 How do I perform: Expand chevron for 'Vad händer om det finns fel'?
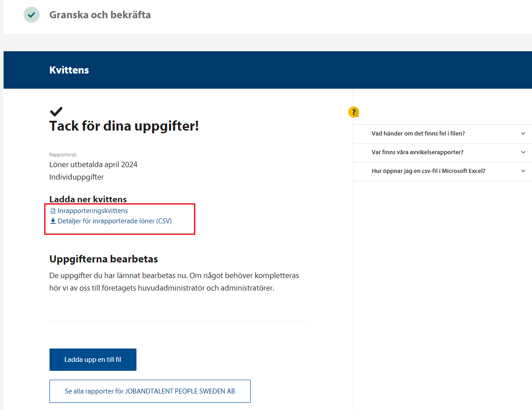coord(523,133)
